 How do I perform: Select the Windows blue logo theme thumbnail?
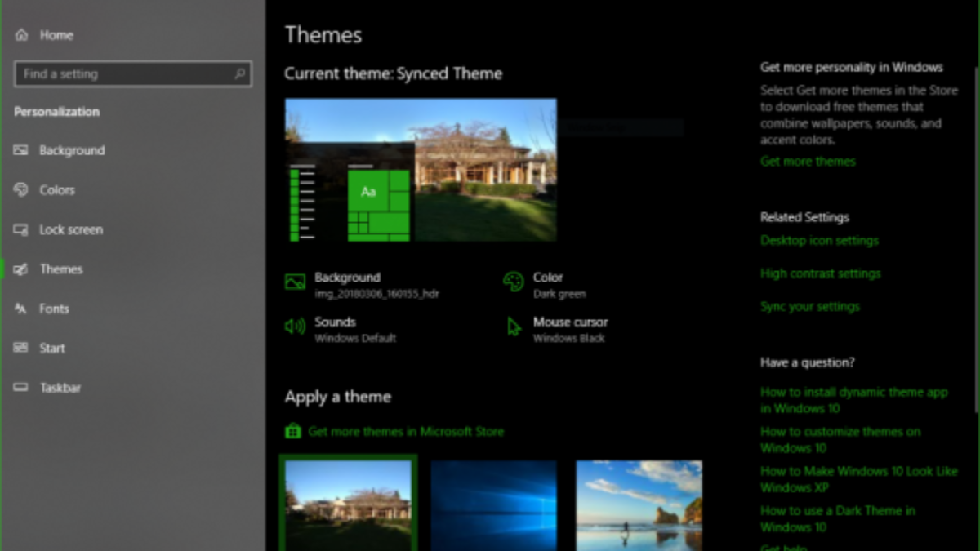[x=493, y=505]
